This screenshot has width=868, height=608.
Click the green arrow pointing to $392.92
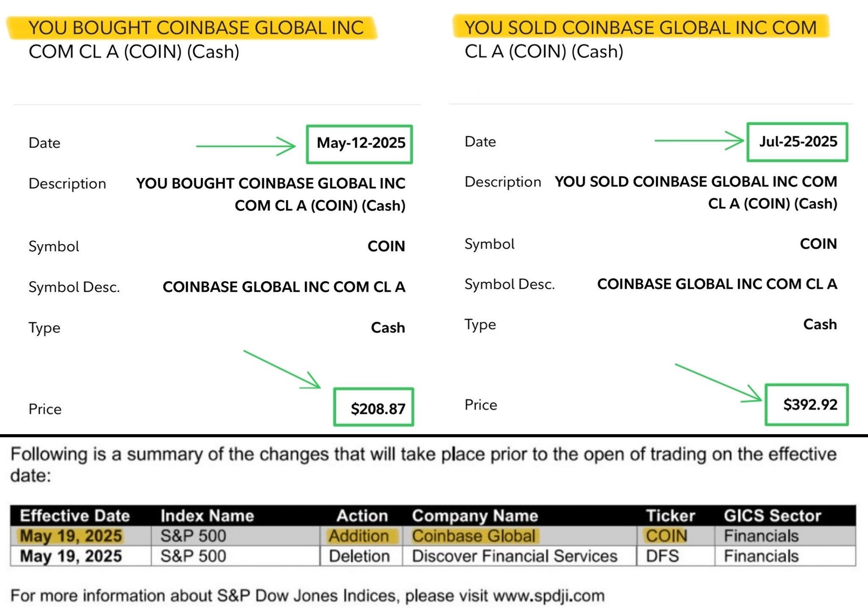[x=718, y=382]
